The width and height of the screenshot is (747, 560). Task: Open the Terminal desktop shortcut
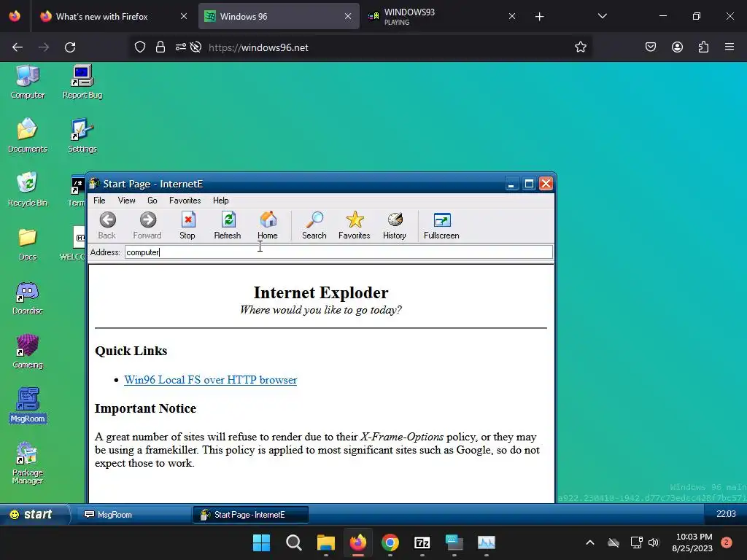pos(77,190)
